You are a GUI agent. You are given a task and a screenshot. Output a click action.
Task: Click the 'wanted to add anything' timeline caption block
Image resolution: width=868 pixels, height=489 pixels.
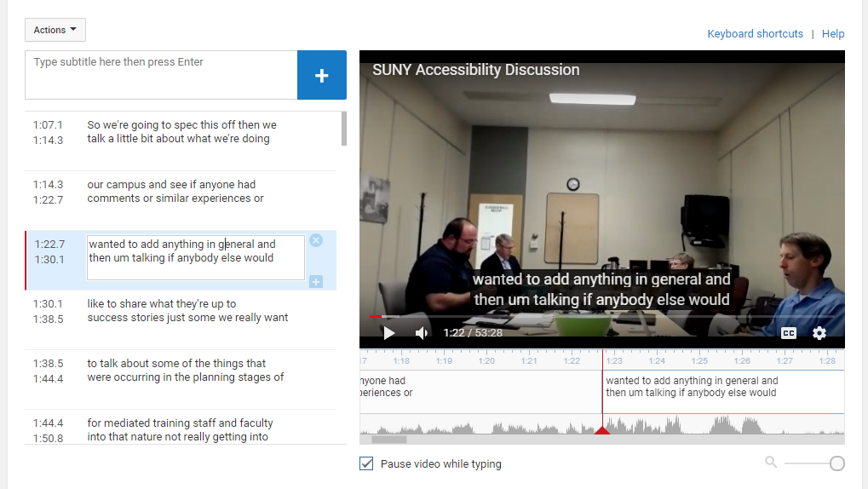coord(723,392)
